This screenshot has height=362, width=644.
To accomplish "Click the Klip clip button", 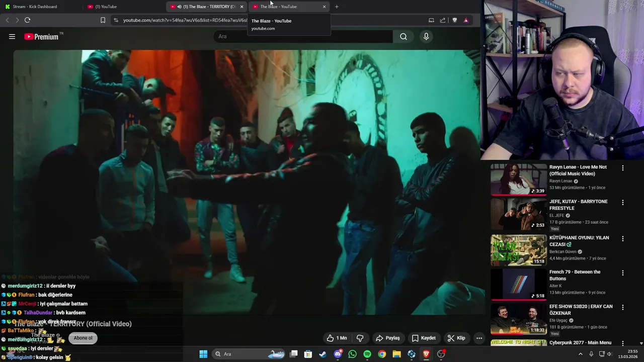I will [456, 338].
